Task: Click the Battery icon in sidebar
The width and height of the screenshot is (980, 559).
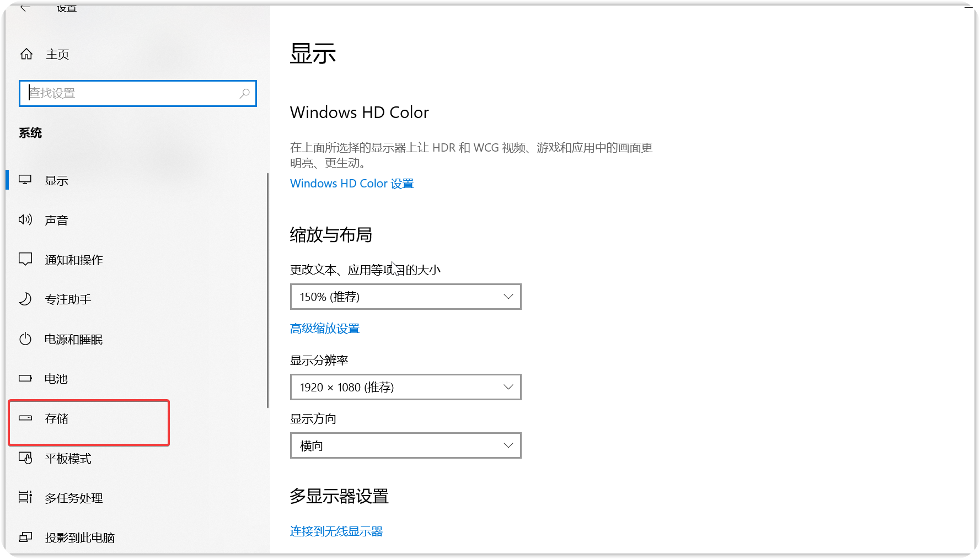Action: [x=25, y=379]
